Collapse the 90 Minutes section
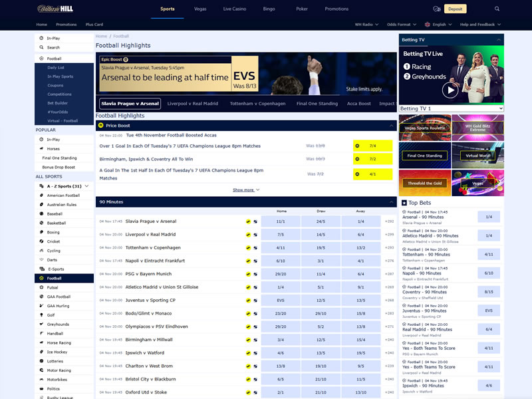Screen dimensions: 532x399 pyautogui.click(x=392, y=201)
